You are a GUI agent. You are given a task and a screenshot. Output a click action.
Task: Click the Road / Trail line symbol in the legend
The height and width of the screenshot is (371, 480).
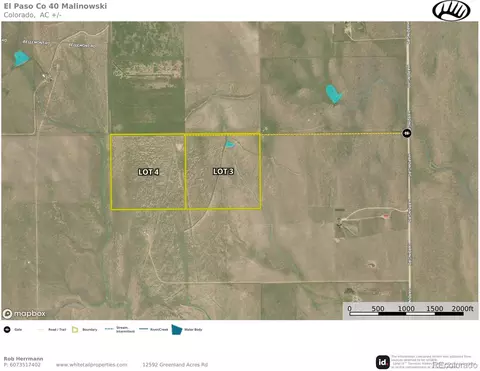tap(41, 330)
